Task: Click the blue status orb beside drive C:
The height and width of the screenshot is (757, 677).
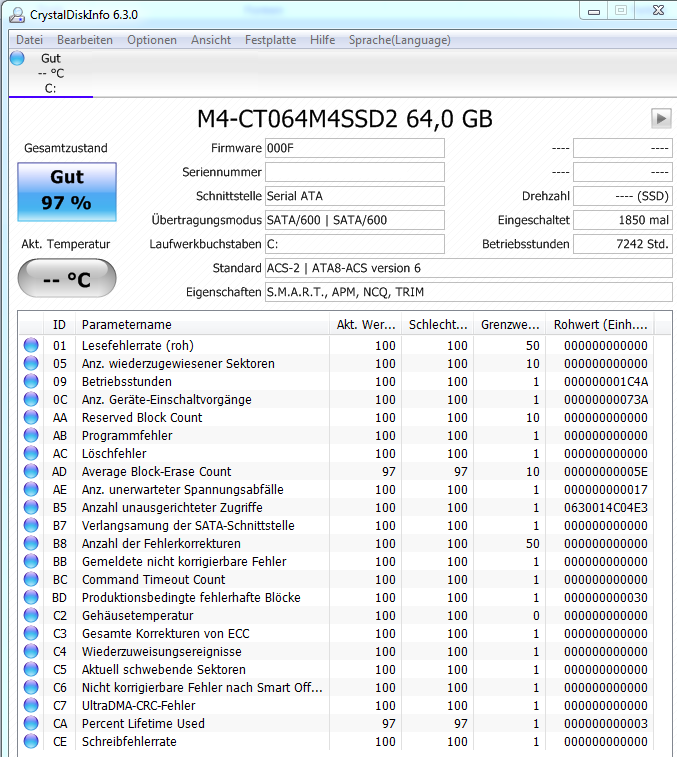Action: 17,58
